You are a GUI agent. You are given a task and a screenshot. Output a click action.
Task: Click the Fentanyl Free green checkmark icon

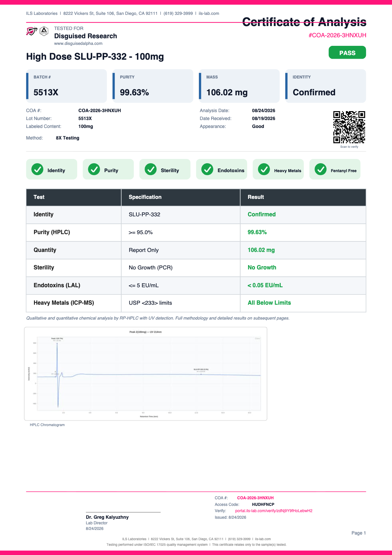pos(321,169)
